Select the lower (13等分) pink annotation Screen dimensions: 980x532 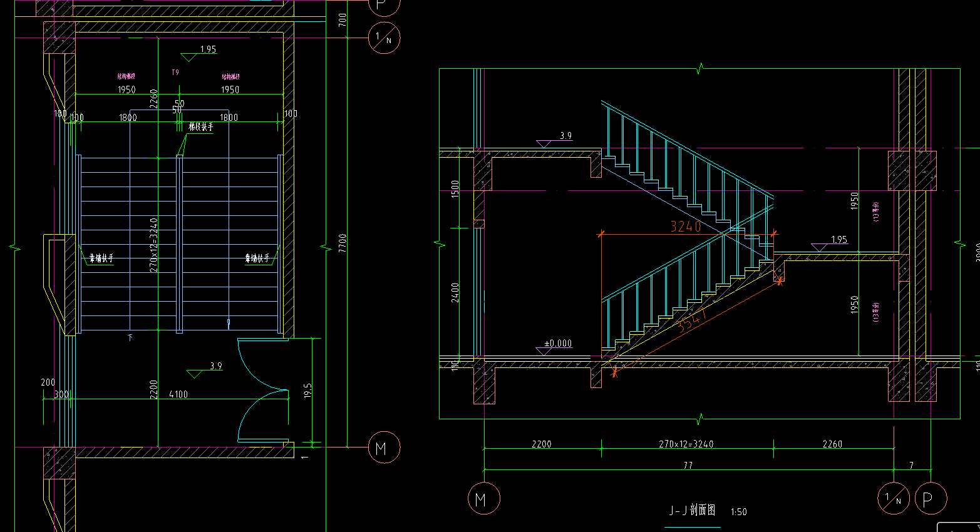tap(875, 311)
